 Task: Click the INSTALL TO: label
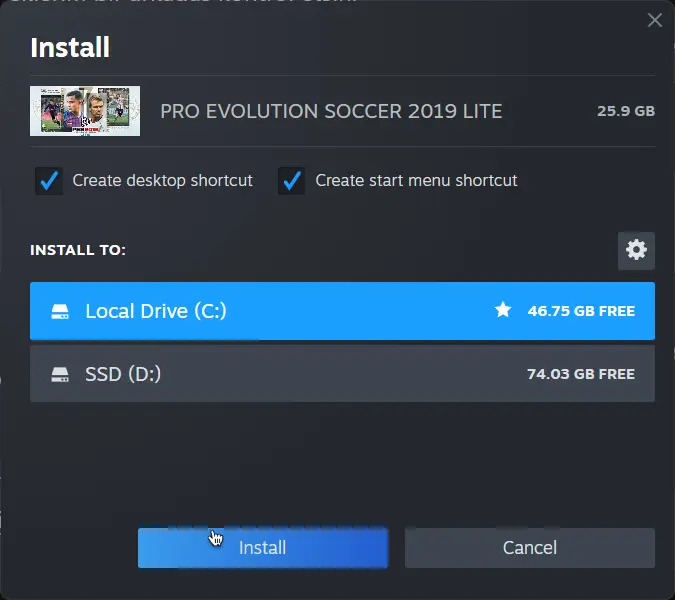coord(78,250)
